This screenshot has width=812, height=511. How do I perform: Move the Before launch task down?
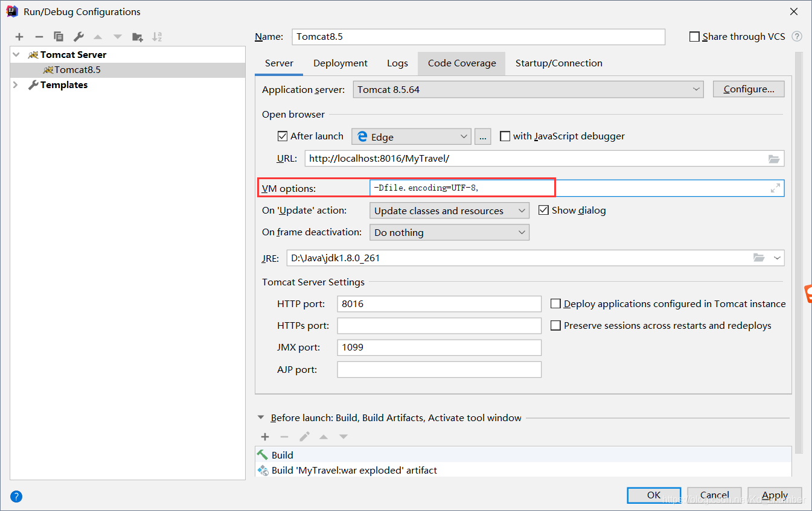coord(344,437)
